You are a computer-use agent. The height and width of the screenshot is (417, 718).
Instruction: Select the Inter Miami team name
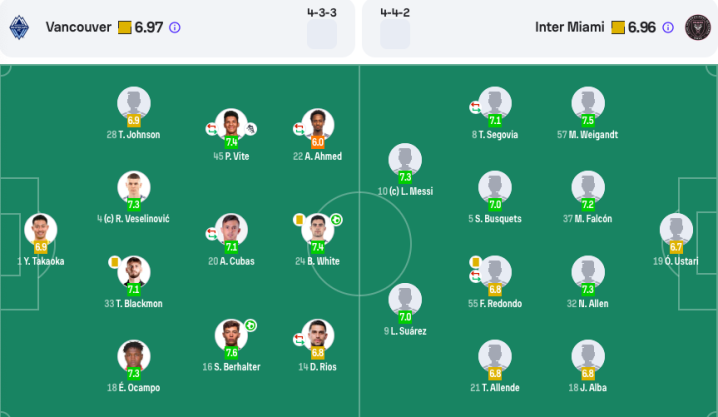[570, 27]
